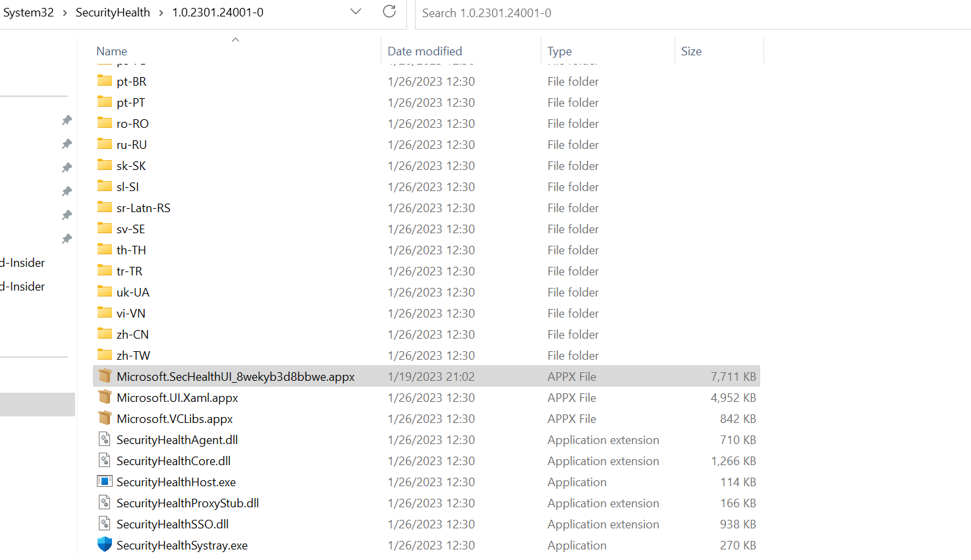Click the refresh icon in address bar
This screenshot has height=560, width=971.
pos(389,12)
